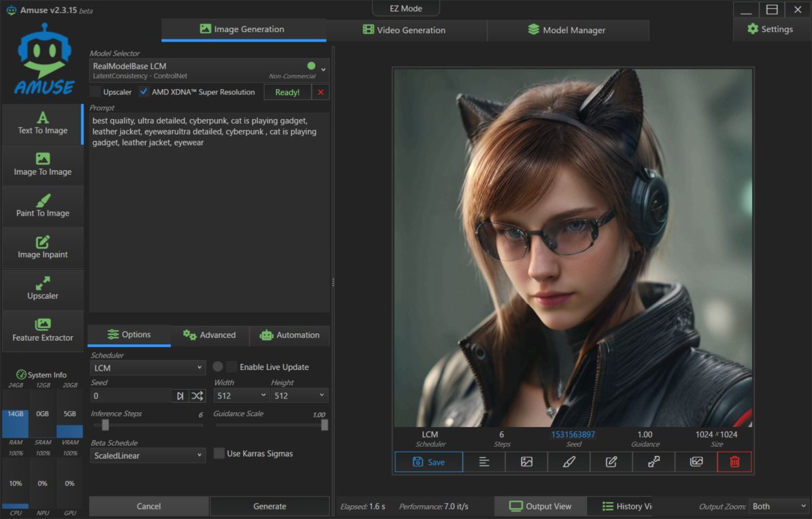
Task: Click the Inference Steps slider handle
Action: coord(105,425)
